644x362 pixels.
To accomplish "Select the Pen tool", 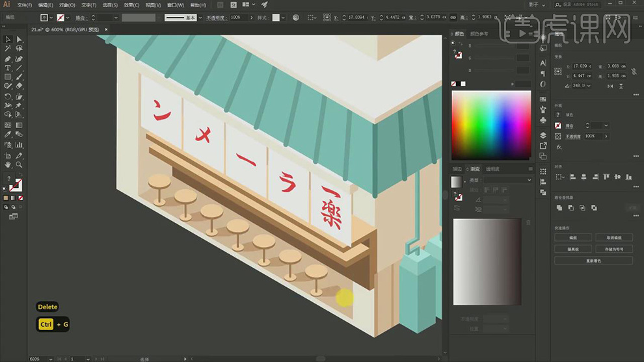I will coord(8,58).
